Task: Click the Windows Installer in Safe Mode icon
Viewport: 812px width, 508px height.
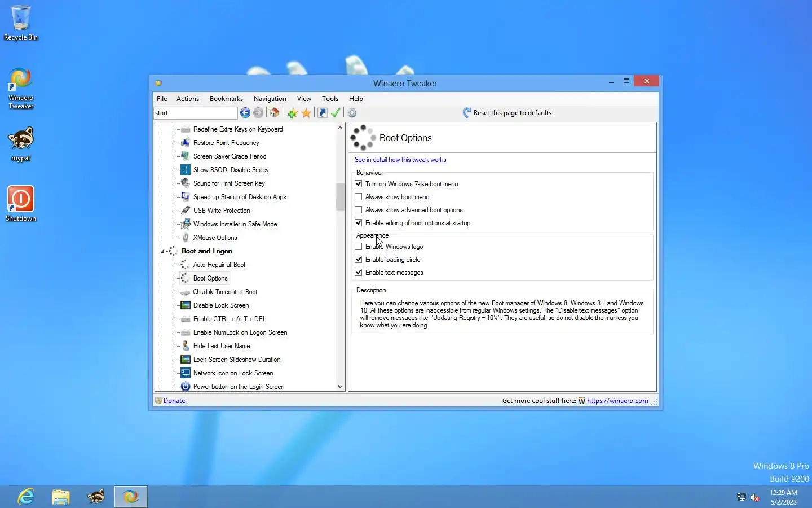Action: (x=186, y=224)
